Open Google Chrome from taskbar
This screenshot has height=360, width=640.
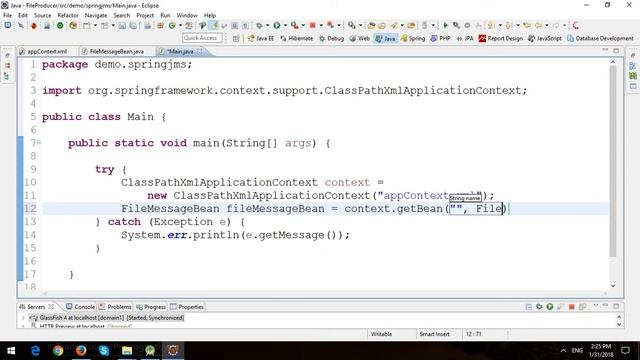[58, 350]
